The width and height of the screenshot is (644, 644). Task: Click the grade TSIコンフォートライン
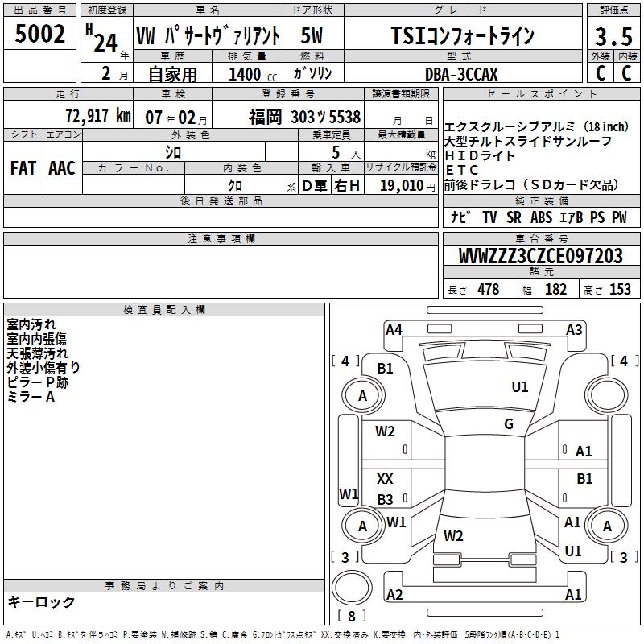coord(462,35)
